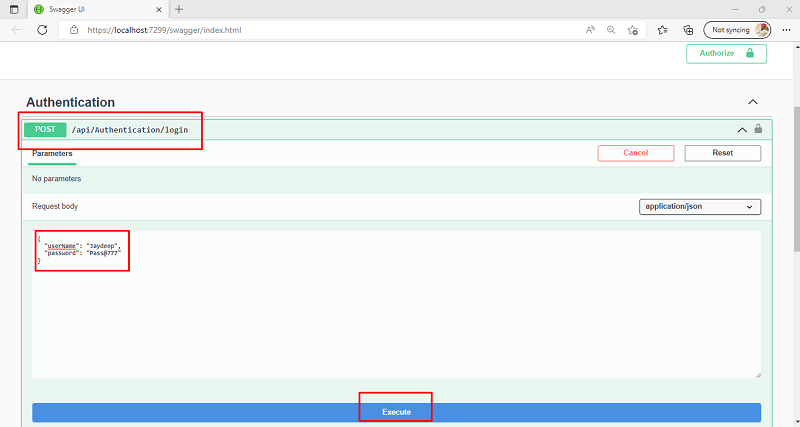Open browser settings three-dot menu
Screen dimensions: 800x427
pos(785,30)
